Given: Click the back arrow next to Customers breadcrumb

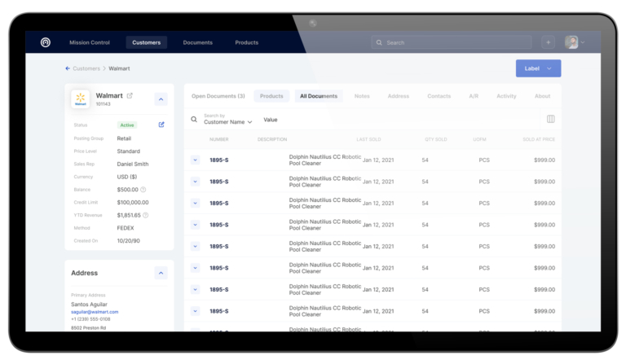Looking at the screenshot, I should [x=68, y=68].
